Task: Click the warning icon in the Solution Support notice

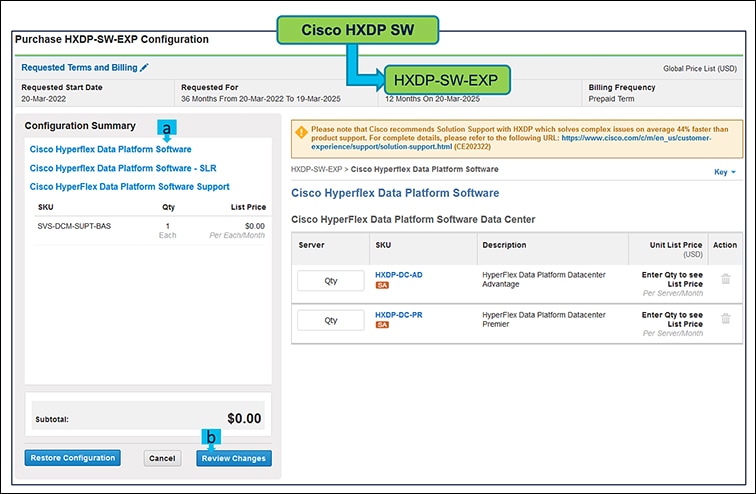Action: coord(300,130)
